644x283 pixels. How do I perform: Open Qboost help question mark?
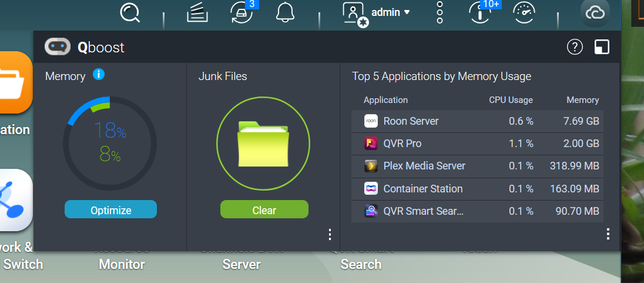coord(575,47)
